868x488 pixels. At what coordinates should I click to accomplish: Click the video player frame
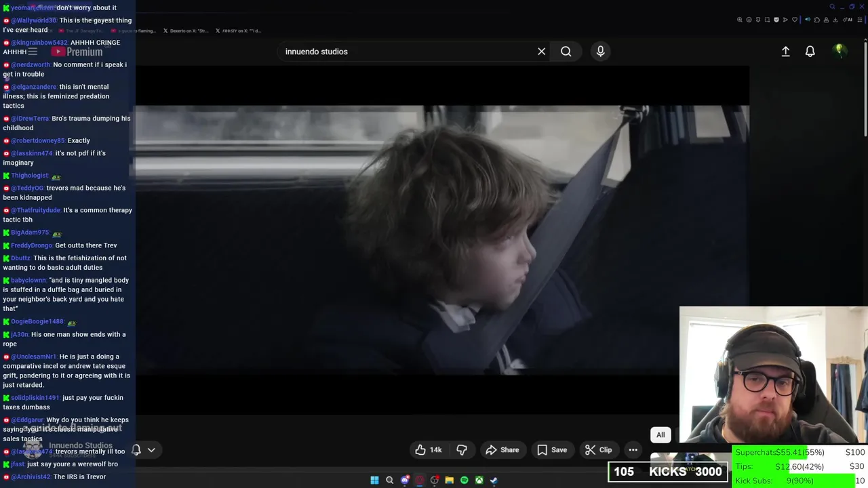442,239
